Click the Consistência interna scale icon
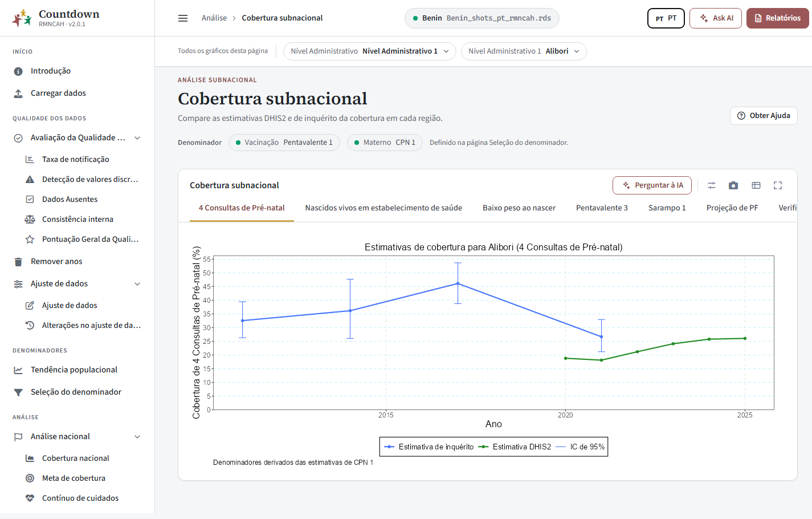The image size is (812, 519). pyautogui.click(x=30, y=220)
